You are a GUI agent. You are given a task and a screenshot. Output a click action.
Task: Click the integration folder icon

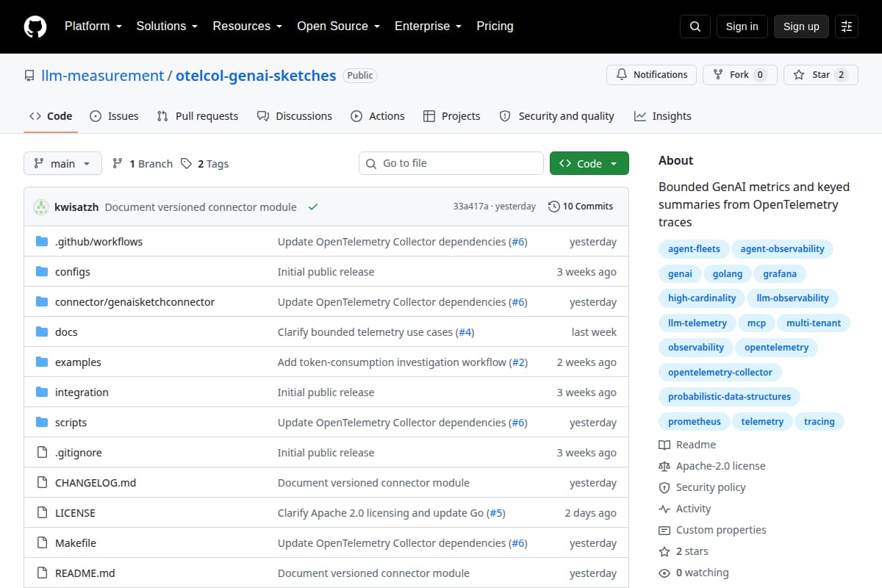point(42,392)
